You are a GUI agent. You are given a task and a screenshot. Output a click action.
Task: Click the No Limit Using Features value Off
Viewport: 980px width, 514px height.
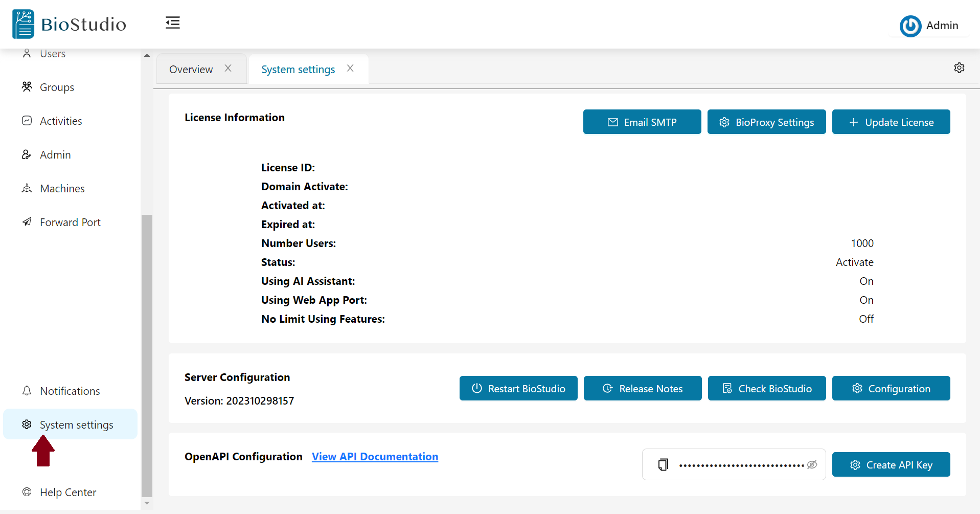pyautogui.click(x=866, y=319)
